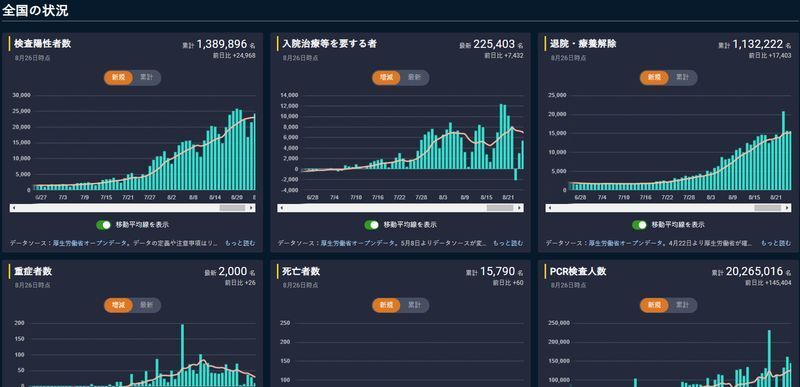This screenshot has height=387, width=800.
Task: Click the PCR total 20,265,016
Action: tap(755, 271)
